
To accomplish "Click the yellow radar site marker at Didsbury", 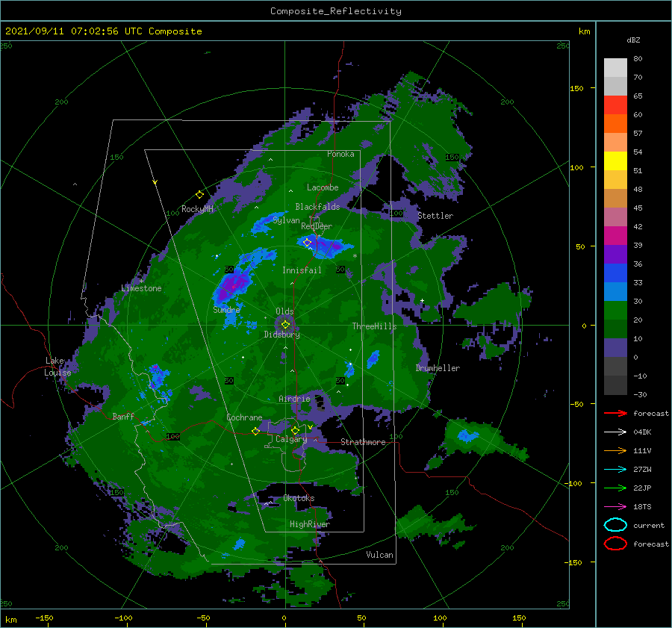I will tap(285, 325).
